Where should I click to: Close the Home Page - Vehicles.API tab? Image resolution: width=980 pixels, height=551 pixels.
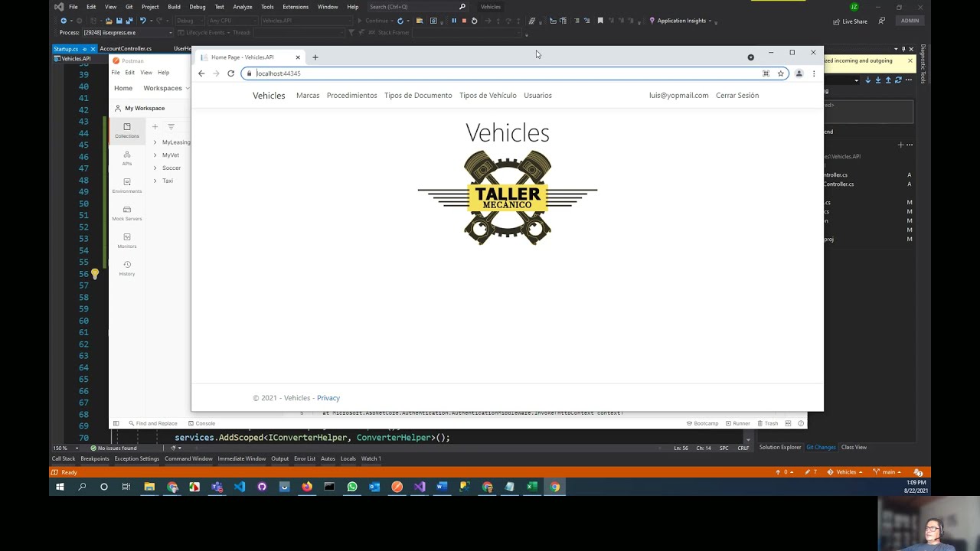click(x=298, y=57)
